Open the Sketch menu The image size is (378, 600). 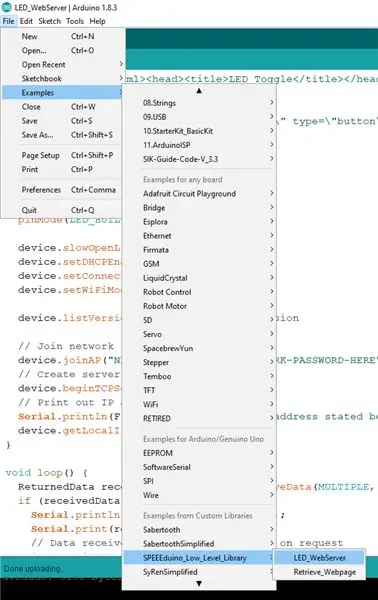click(x=50, y=21)
